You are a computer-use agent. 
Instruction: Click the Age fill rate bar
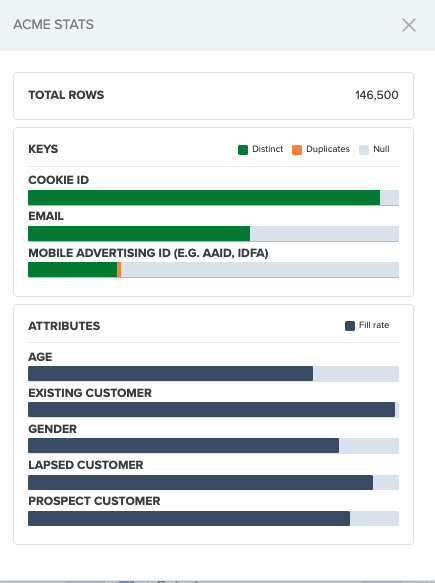[170, 374]
